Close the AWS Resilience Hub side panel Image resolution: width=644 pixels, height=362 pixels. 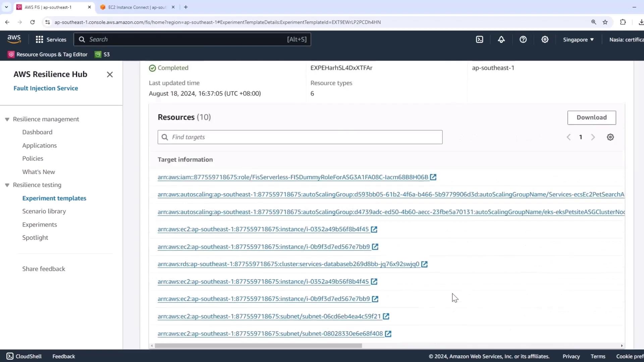tap(110, 74)
